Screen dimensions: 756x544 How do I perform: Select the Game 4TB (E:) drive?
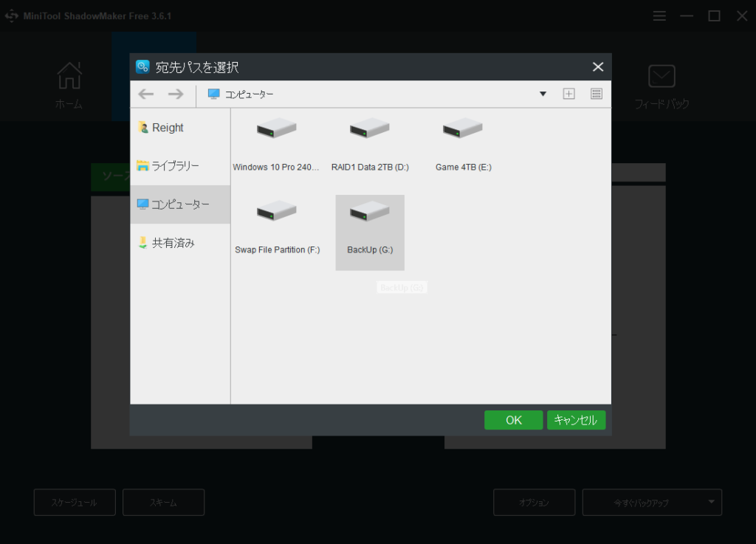point(463,130)
